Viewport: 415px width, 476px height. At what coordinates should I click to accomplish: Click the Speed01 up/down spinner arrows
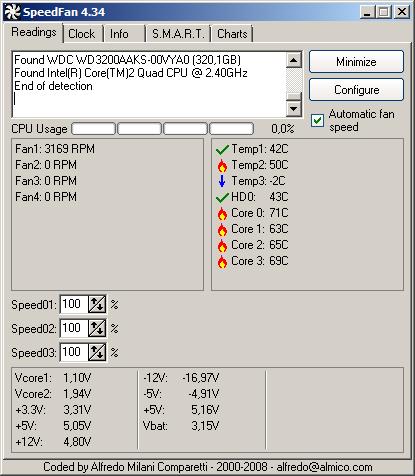point(97,304)
